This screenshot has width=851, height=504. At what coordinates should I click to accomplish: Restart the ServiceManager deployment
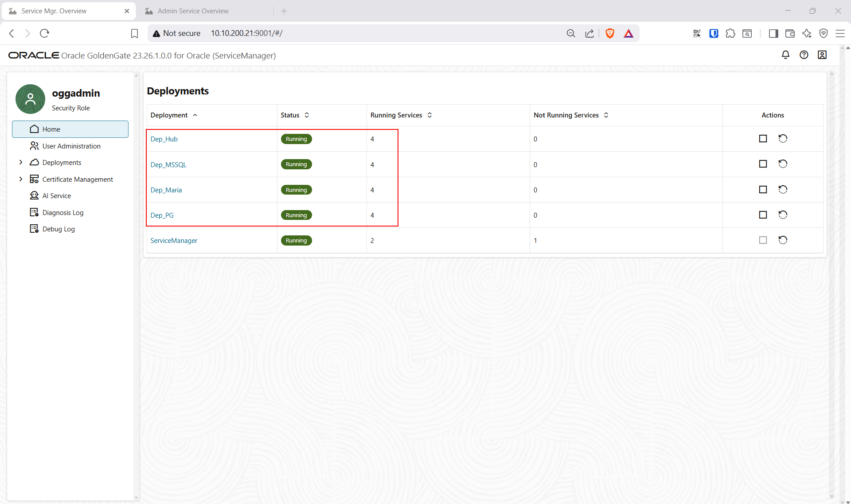click(x=783, y=240)
